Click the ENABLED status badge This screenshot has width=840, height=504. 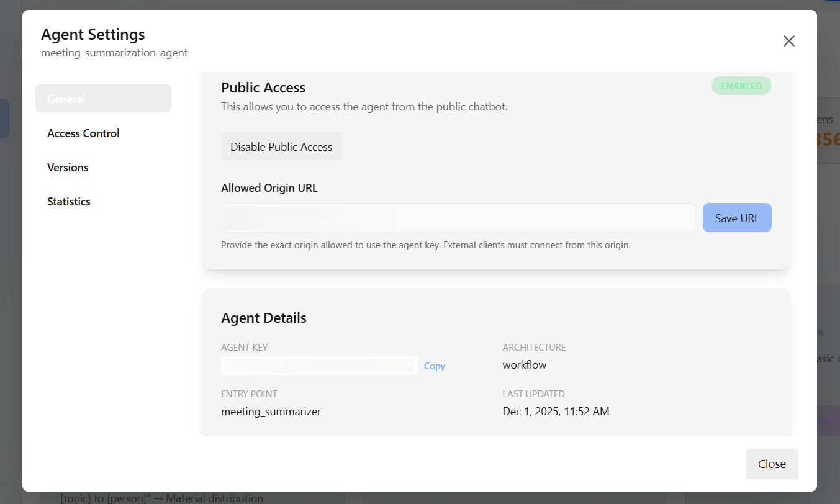[741, 86]
